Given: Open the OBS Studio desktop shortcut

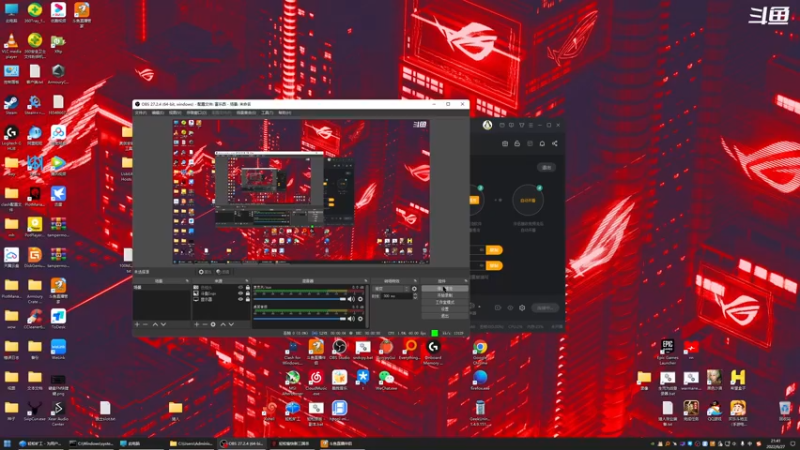Looking at the screenshot, I should [339, 350].
